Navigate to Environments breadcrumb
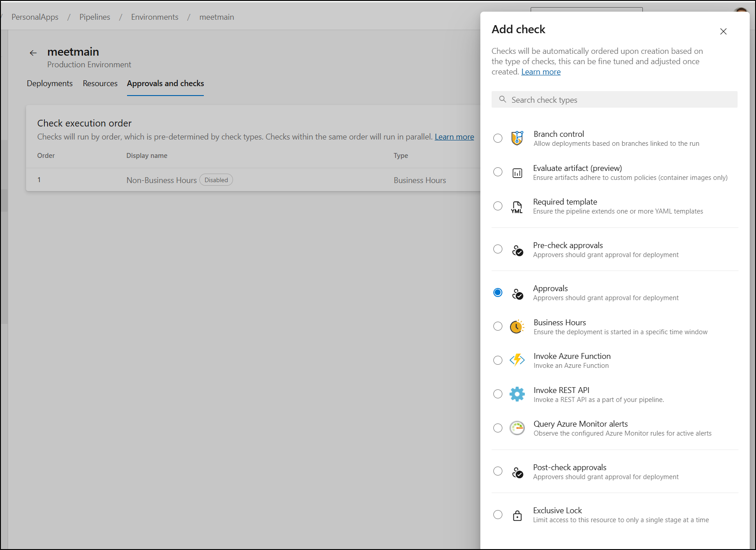 155,17
